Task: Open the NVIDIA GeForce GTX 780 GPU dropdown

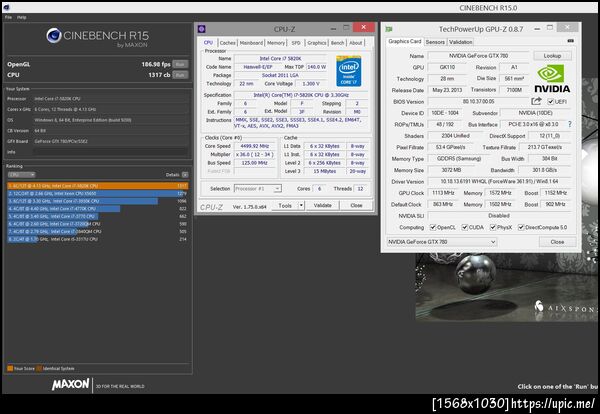Action: [442, 242]
